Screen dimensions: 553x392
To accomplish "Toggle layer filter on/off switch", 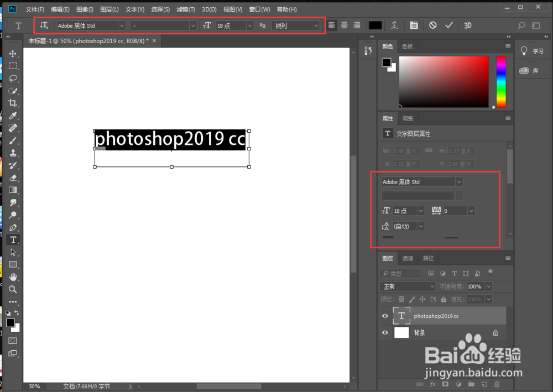I will [x=490, y=272].
